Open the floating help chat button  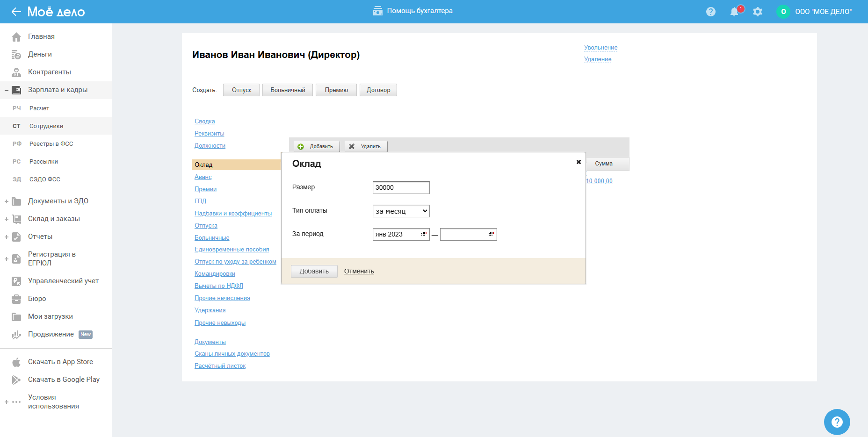pos(837,422)
